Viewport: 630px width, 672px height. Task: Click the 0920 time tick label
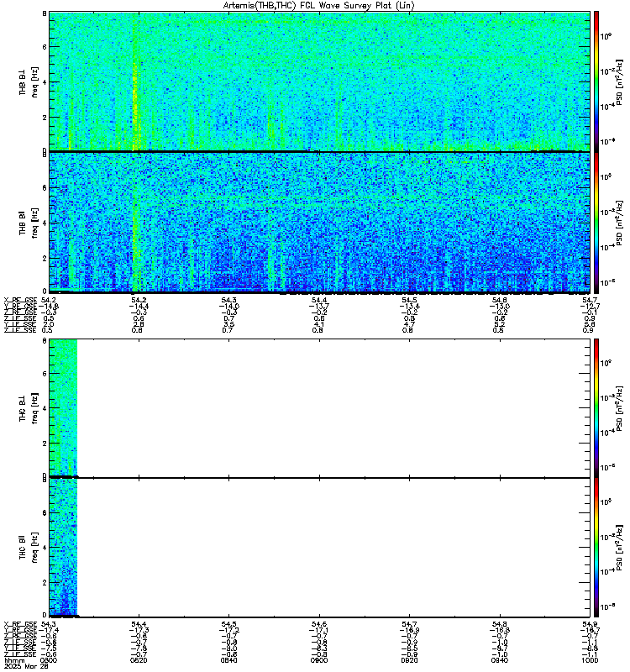[409, 660]
